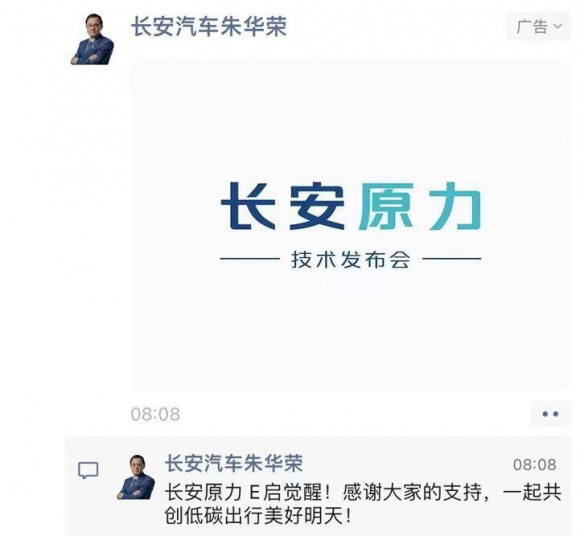Tap the line right of 技术发布会
The height and width of the screenshot is (536, 580).
point(452,259)
